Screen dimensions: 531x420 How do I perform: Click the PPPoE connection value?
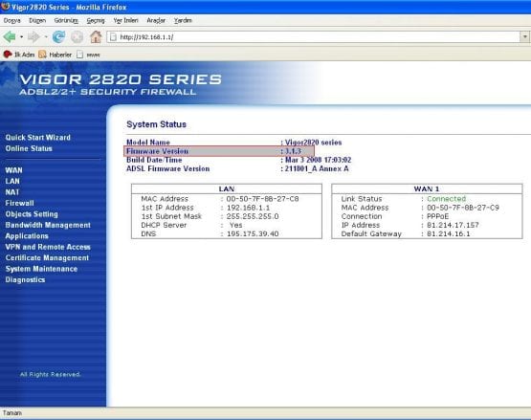[x=437, y=216]
